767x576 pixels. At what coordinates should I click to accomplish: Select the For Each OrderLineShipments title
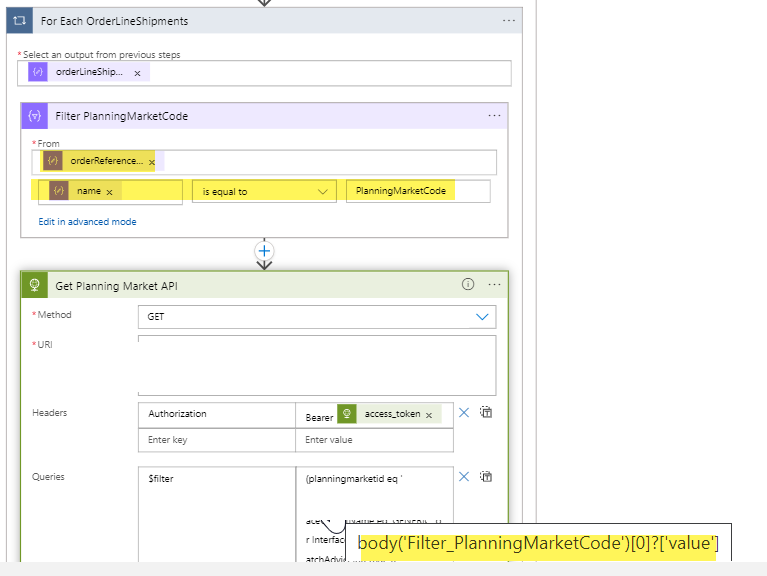[114, 21]
